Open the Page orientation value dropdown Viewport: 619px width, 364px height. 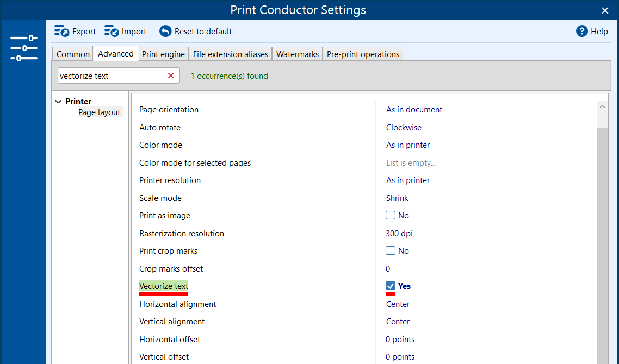coord(414,110)
